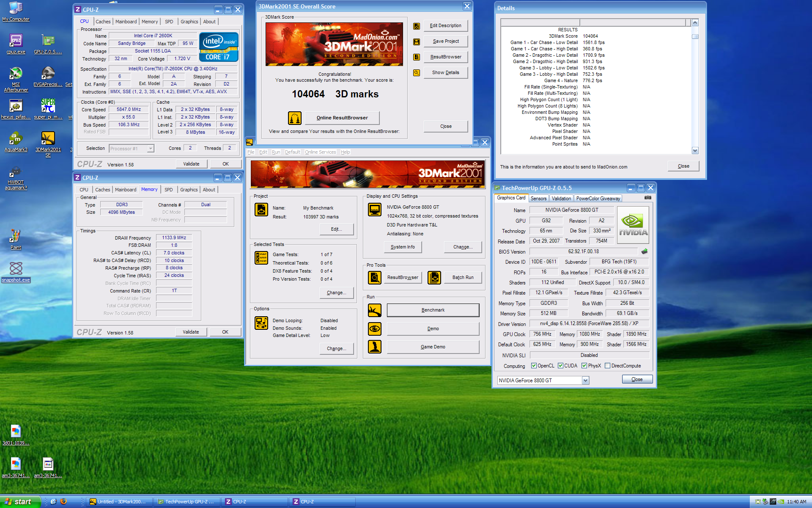812x508 pixels.
Task: Click the Benchmark button
Action: point(433,310)
